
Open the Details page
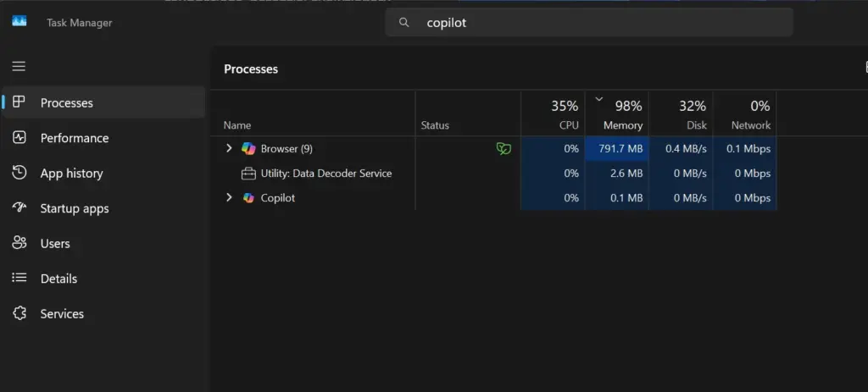point(58,279)
